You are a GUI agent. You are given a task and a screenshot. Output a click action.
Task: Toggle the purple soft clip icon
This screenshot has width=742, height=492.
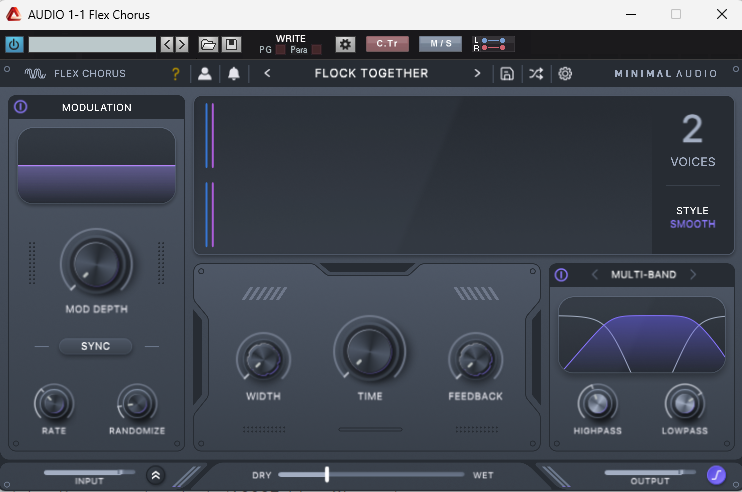pos(716,475)
